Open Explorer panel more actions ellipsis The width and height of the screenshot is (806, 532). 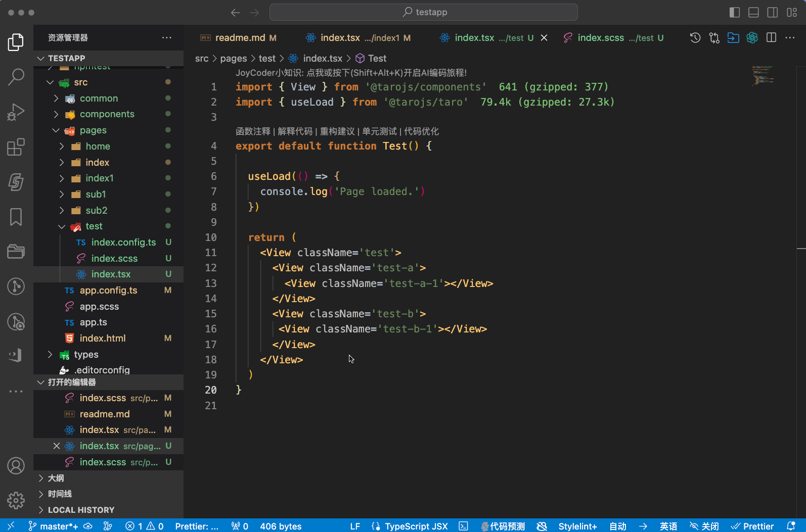pyautogui.click(x=167, y=38)
